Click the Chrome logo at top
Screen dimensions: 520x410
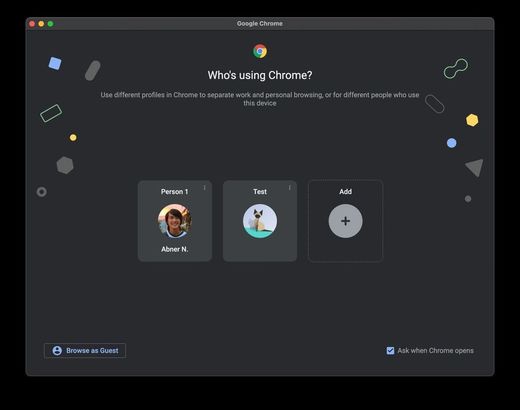point(260,51)
